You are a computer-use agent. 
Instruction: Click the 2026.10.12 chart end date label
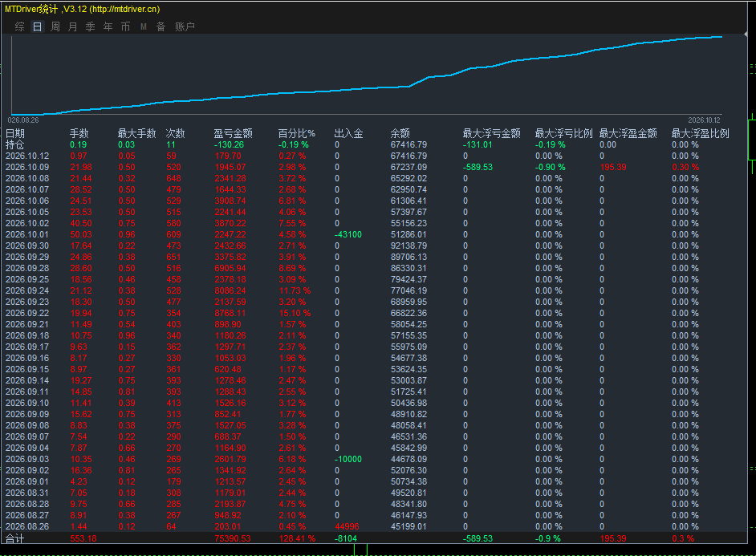(704, 120)
